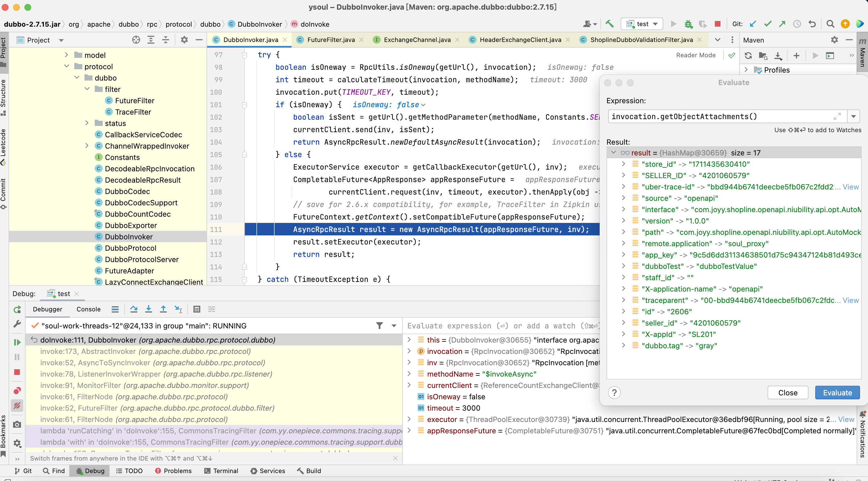Reload all Maven projects
868x481 pixels.
tap(748, 56)
